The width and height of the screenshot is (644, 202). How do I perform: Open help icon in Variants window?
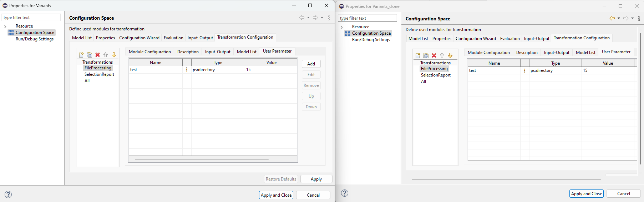8,194
